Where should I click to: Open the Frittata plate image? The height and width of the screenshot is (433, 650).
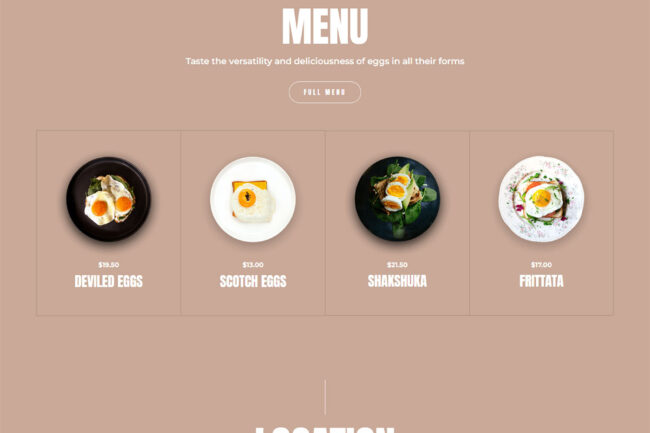click(x=541, y=199)
